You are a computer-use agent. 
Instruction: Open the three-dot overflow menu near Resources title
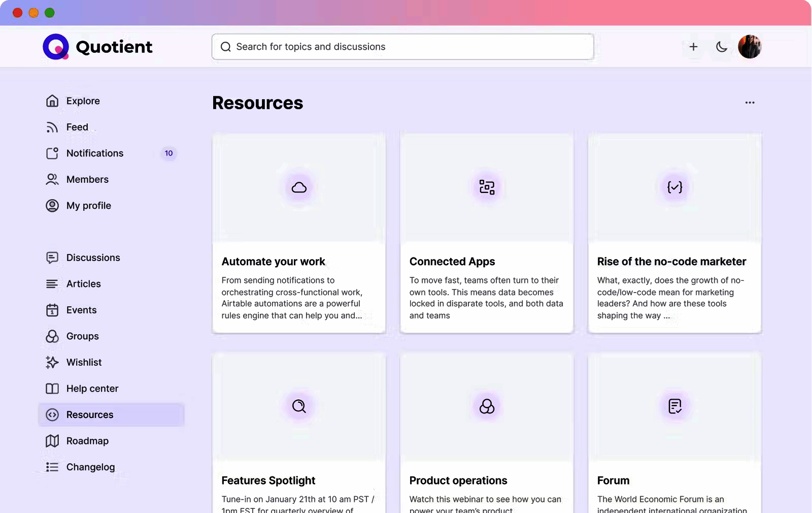[x=750, y=102]
